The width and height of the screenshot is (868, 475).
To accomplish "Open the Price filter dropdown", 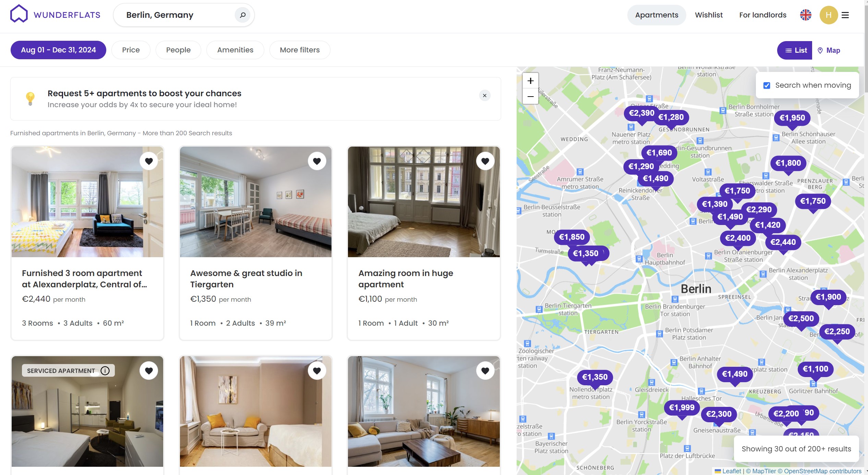I will (x=131, y=50).
